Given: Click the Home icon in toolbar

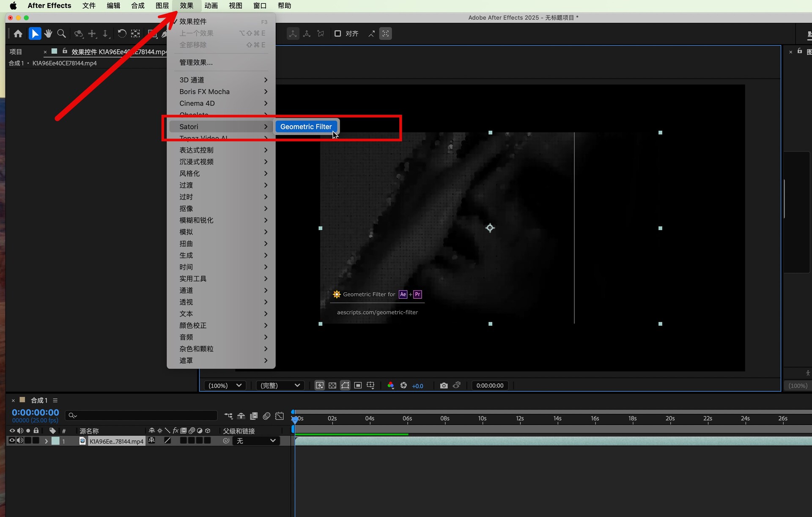Looking at the screenshot, I should (x=18, y=33).
